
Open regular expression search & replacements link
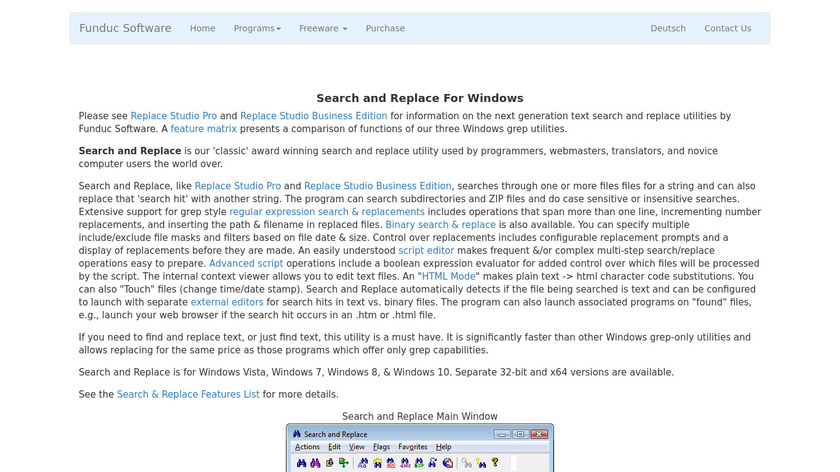pos(327,212)
